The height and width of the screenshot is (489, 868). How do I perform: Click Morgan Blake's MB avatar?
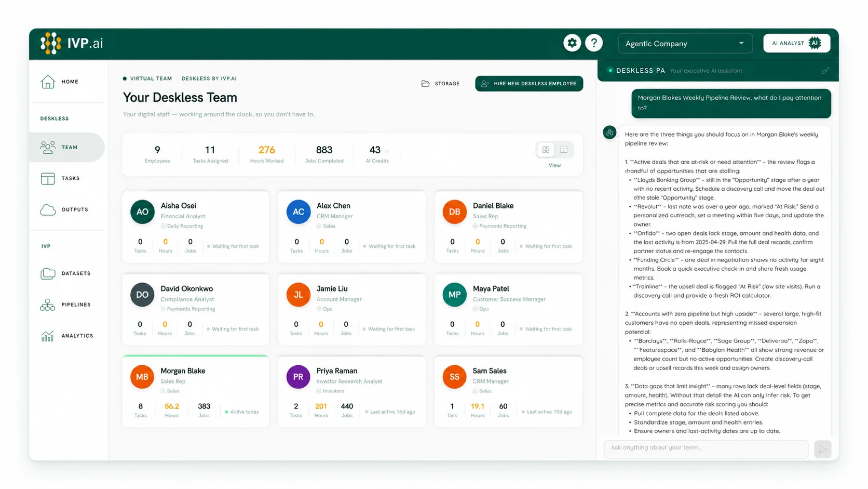tap(142, 377)
